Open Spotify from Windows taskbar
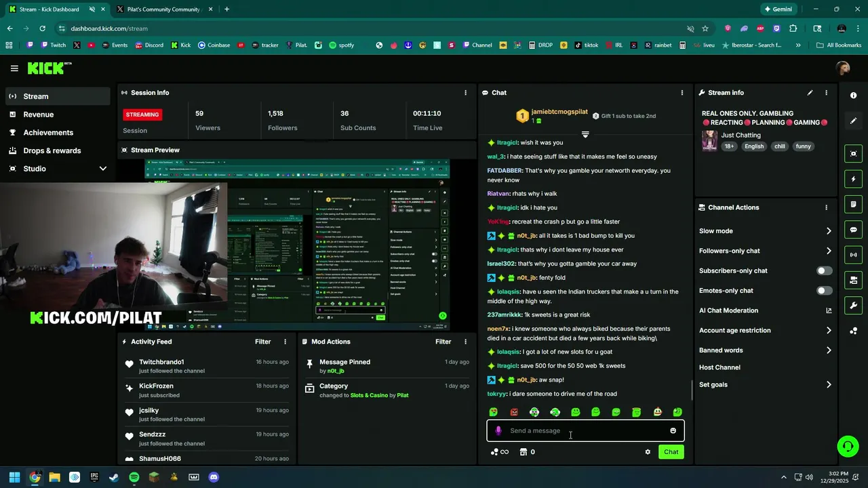The image size is (868, 488). 134,477
